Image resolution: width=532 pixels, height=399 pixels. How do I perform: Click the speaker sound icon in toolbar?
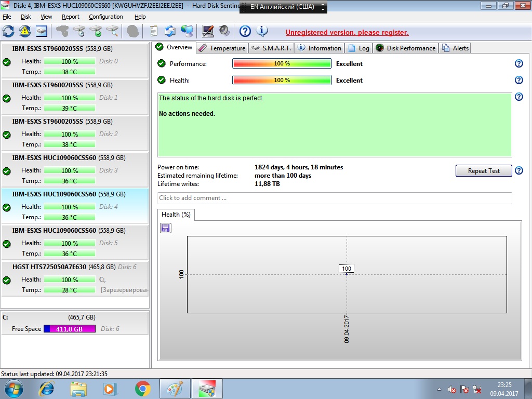[224, 31]
